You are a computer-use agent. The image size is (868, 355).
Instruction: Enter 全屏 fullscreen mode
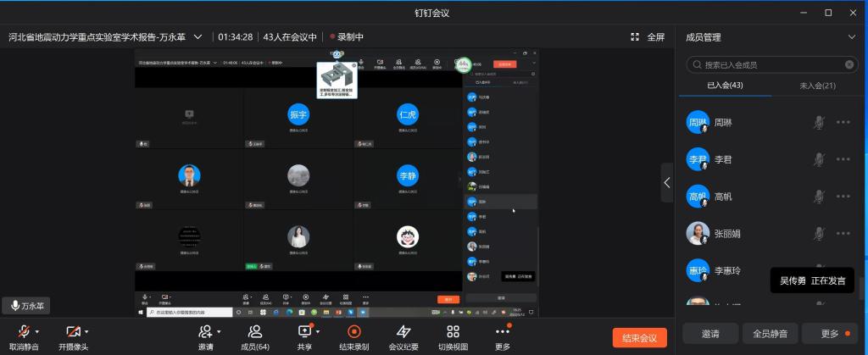(648, 37)
